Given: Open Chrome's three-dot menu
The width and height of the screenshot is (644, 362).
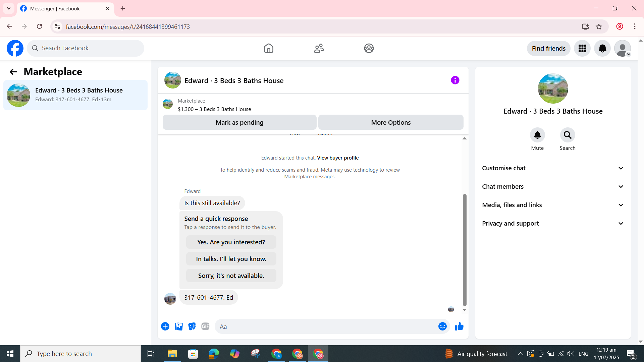Looking at the screenshot, I should tap(635, 26).
